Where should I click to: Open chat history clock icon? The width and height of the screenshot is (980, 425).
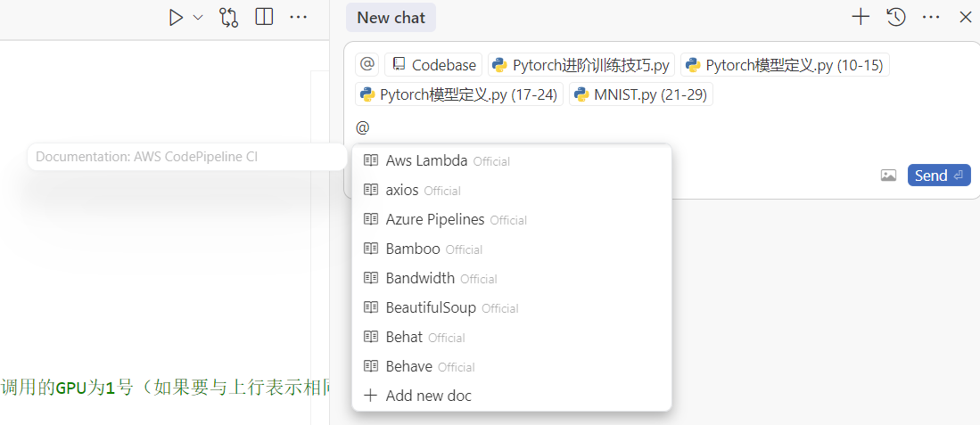pos(896,17)
